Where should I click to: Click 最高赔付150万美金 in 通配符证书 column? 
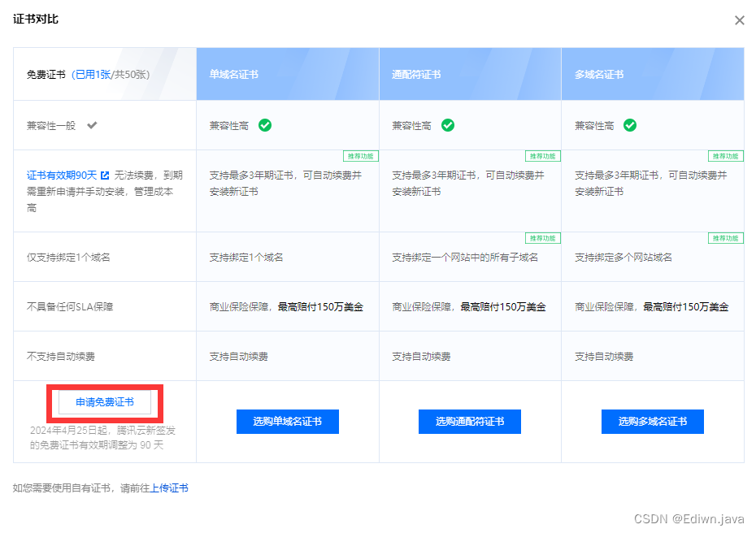point(503,307)
